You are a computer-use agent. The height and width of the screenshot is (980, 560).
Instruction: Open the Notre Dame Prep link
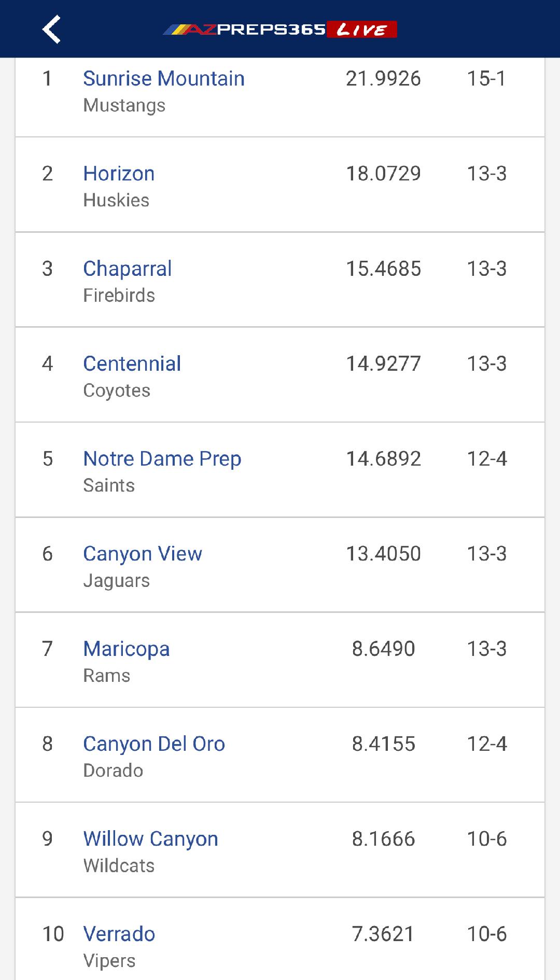[162, 459]
